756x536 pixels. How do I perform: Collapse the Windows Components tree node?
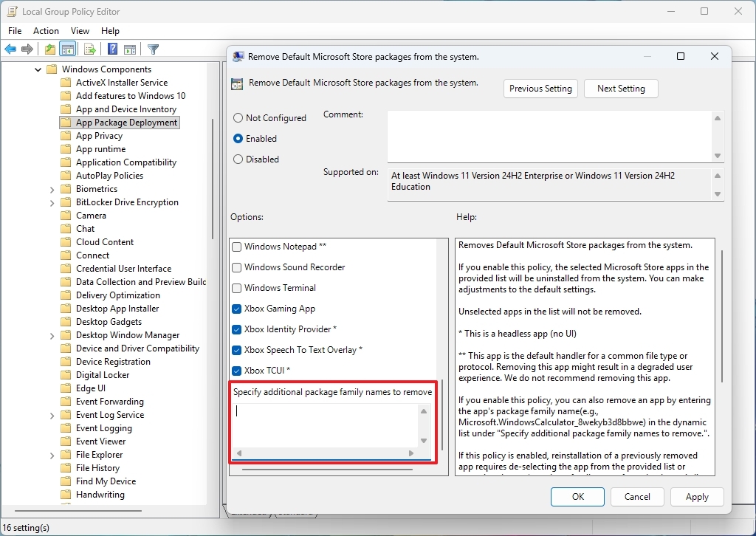(38, 69)
